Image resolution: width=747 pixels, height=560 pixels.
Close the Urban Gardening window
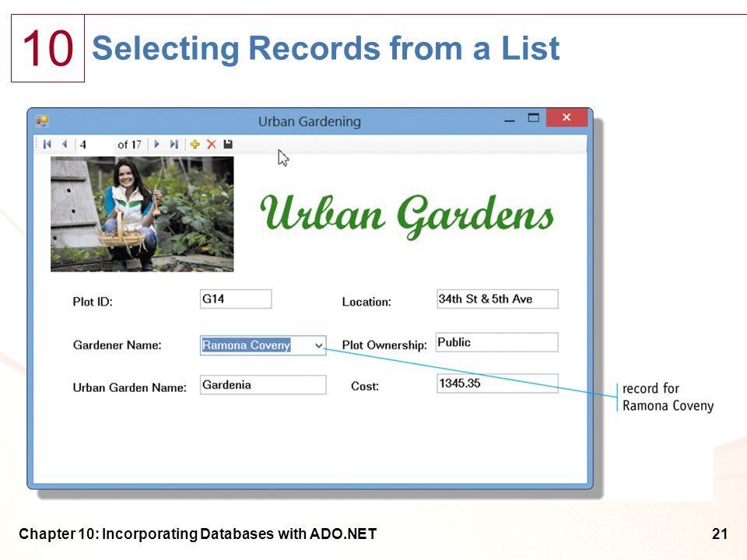click(x=566, y=117)
